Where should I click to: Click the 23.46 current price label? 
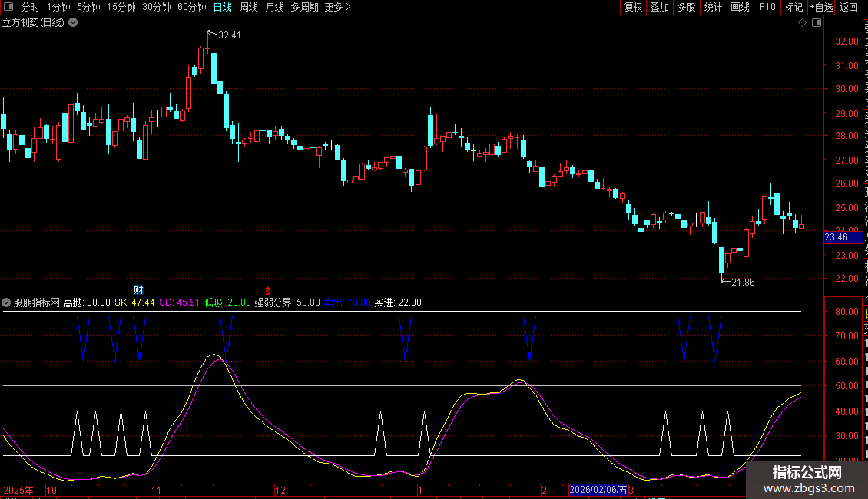(836, 237)
